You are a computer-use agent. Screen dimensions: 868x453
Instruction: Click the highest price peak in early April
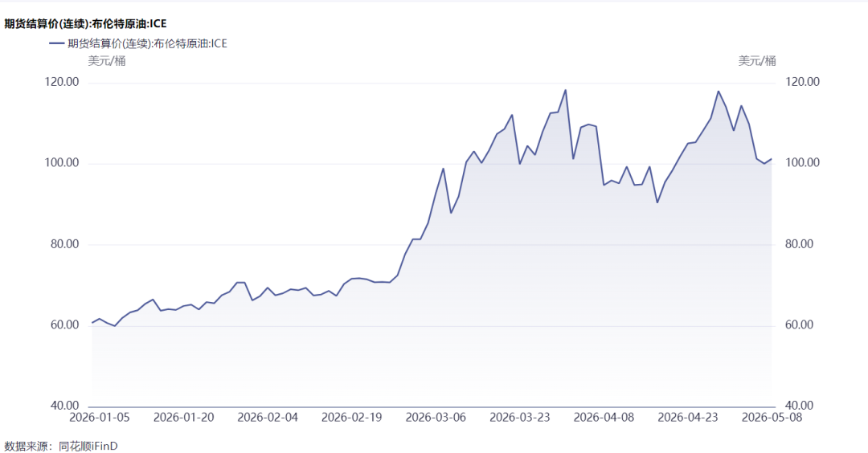[x=565, y=90]
